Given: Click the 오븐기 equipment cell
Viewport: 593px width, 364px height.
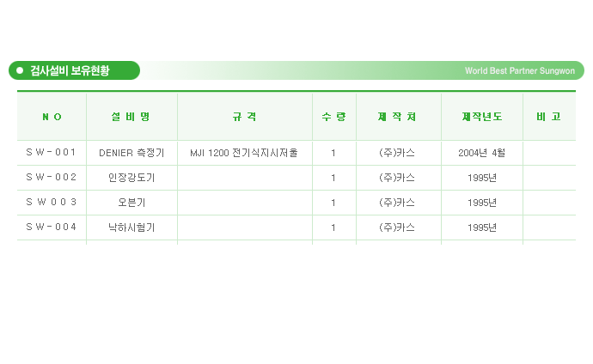Looking at the screenshot, I should 131,203.
